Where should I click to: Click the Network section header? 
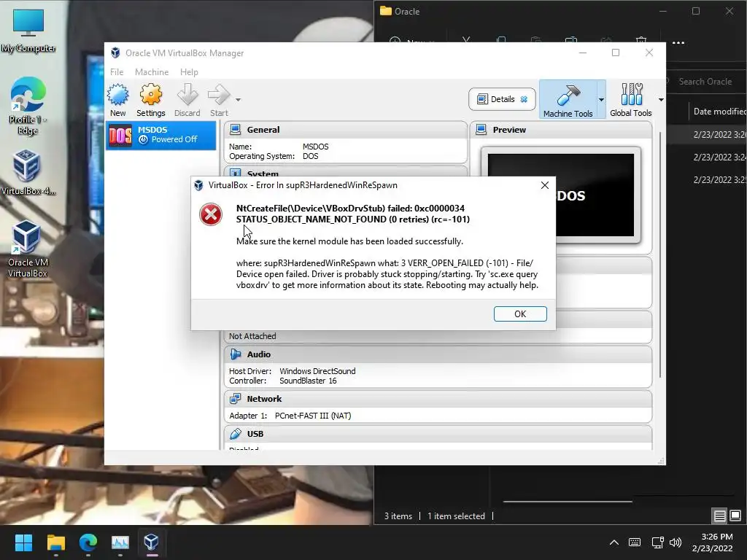438,399
